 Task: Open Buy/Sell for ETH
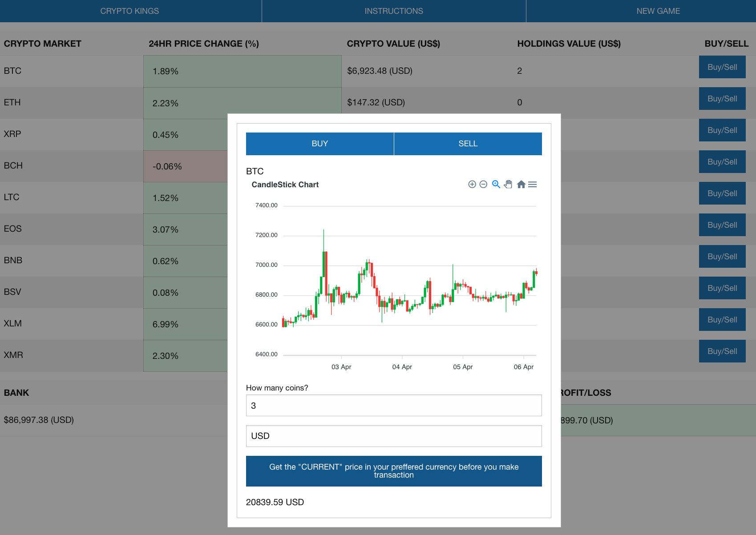pyautogui.click(x=722, y=98)
